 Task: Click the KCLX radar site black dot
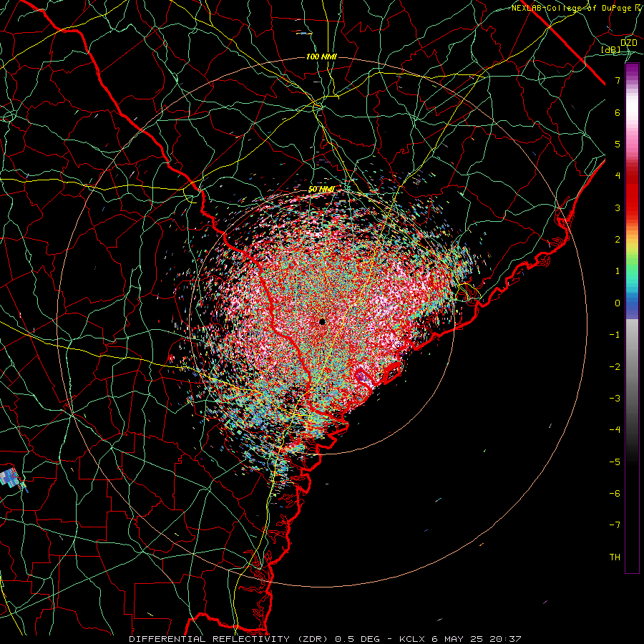pyautogui.click(x=323, y=321)
